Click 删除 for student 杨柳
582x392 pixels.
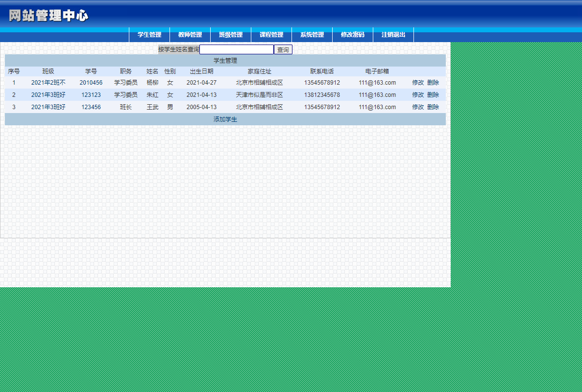point(433,82)
